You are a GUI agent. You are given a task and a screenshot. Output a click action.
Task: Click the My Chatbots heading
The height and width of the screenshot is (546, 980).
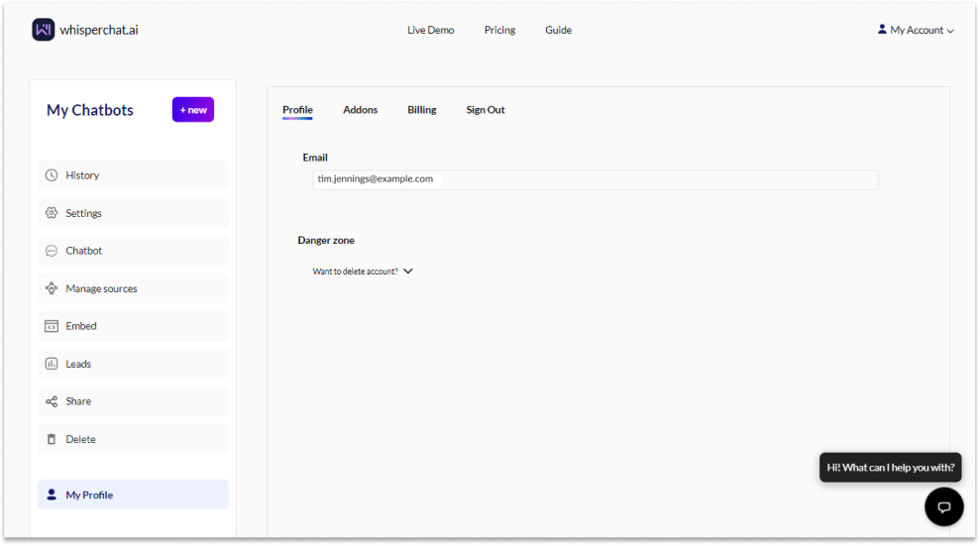tap(90, 110)
